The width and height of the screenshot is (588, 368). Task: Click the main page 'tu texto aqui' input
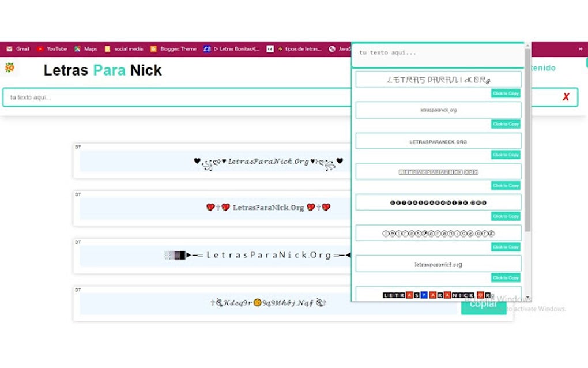[x=173, y=97]
